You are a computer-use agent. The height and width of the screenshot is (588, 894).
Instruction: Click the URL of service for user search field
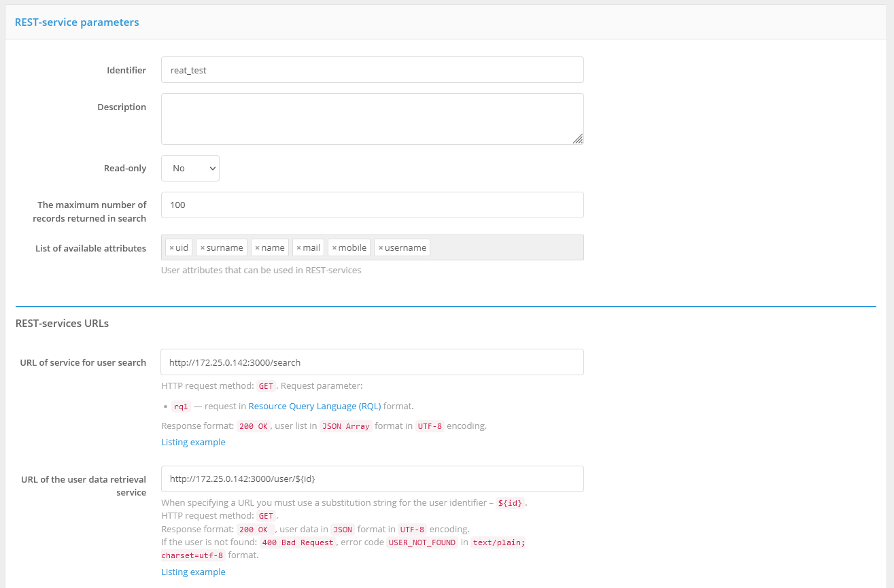click(372, 362)
